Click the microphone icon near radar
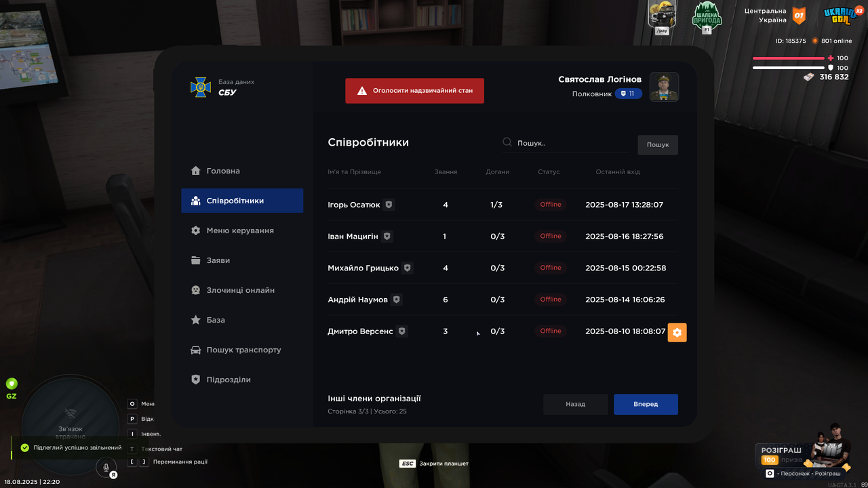The width and height of the screenshot is (868, 488). pos(106,467)
